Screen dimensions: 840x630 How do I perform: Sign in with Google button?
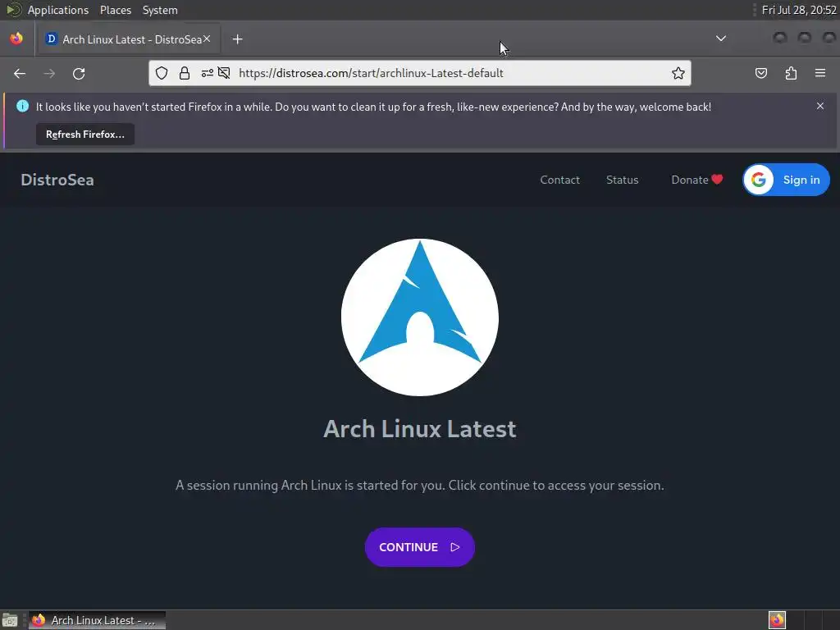(x=786, y=180)
